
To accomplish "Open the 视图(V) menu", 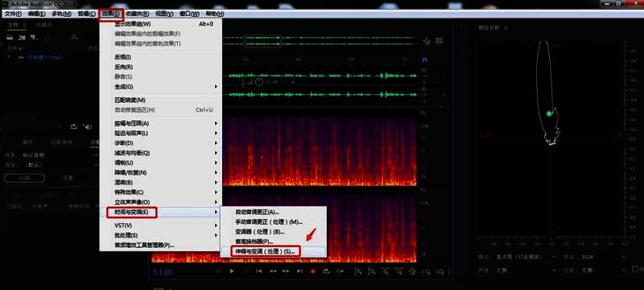I will 164,14.
